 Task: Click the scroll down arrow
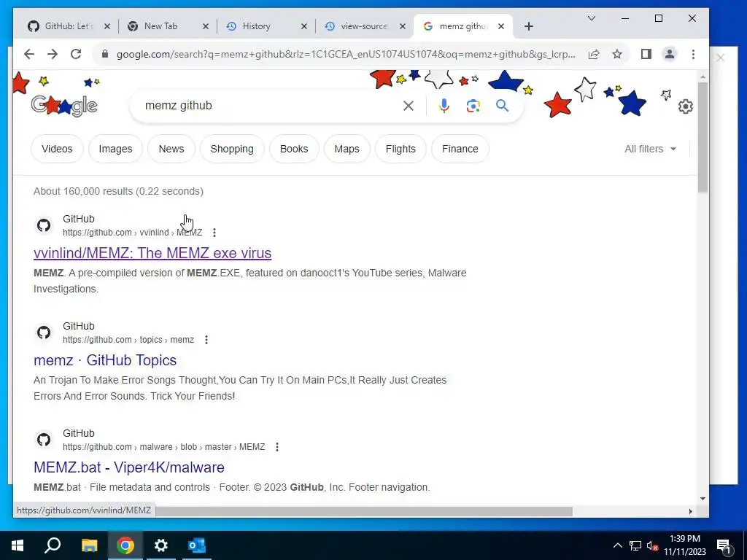(x=703, y=499)
